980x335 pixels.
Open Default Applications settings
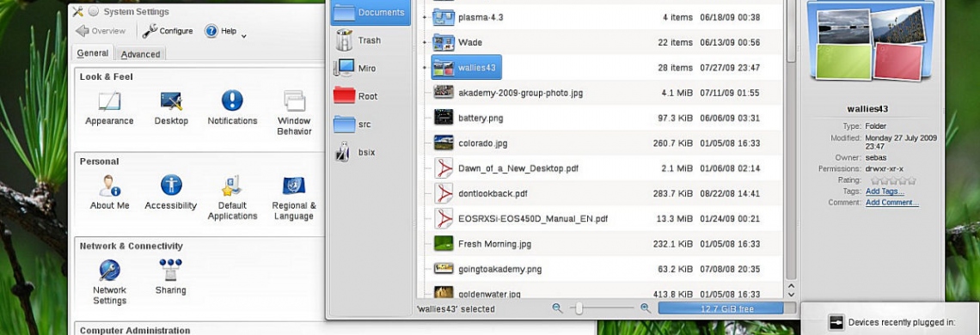point(232,198)
